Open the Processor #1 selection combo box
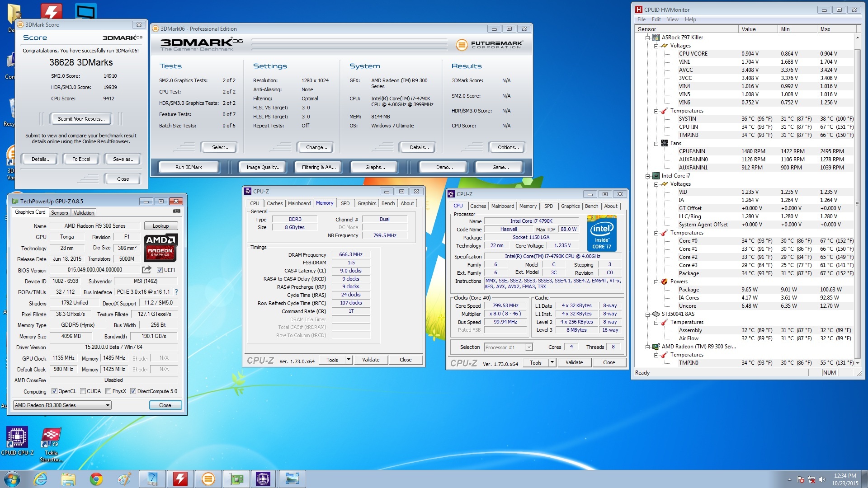Screen dimensions: 868x488 tap(509, 347)
